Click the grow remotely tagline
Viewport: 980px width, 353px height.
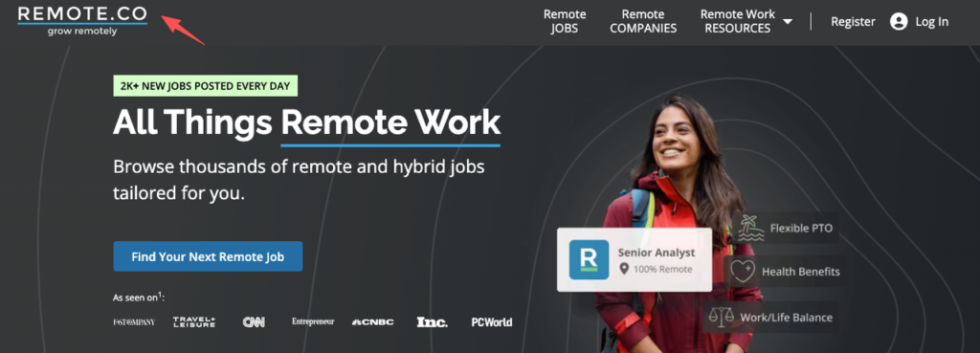[x=82, y=32]
